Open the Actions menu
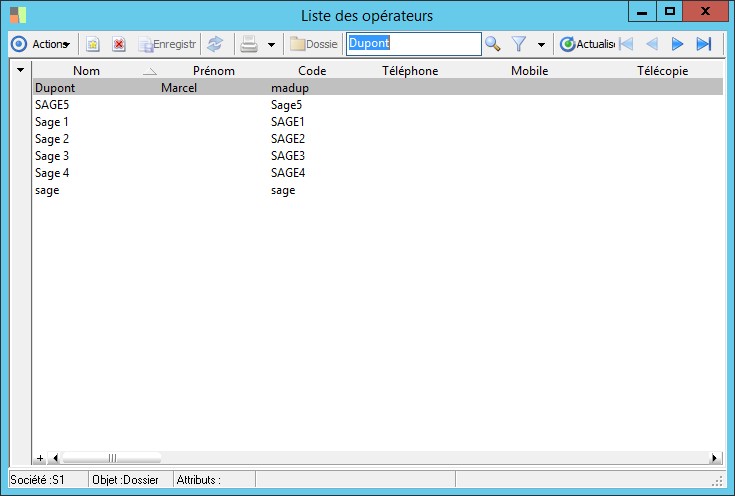The image size is (735, 496). point(40,44)
